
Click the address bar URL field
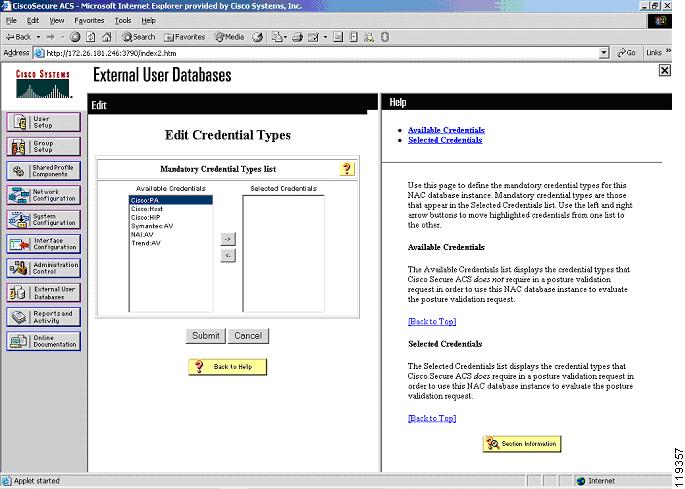316,53
